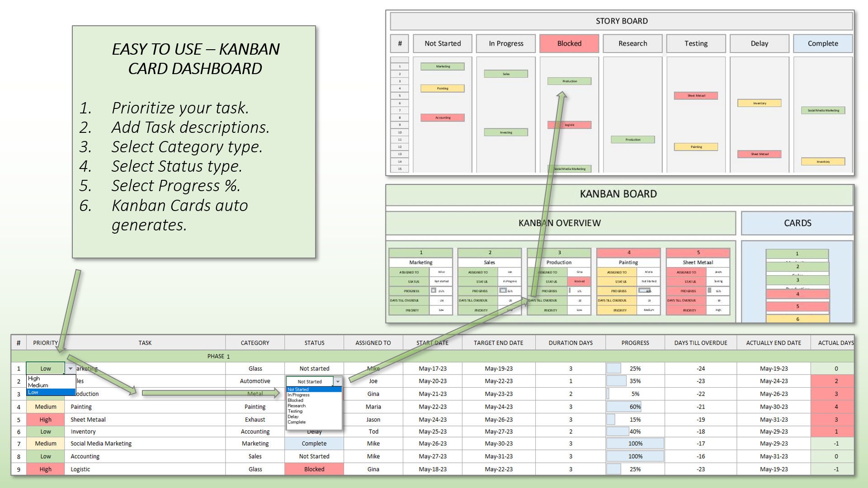The image size is (868, 488).
Task: Select the Marketing card in Not Started column
Action: coord(443,66)
